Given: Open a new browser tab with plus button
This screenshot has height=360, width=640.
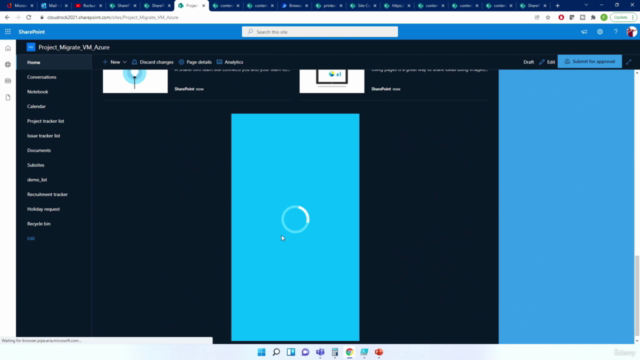Looking at the screenshot, I should [x=558, y=6].
